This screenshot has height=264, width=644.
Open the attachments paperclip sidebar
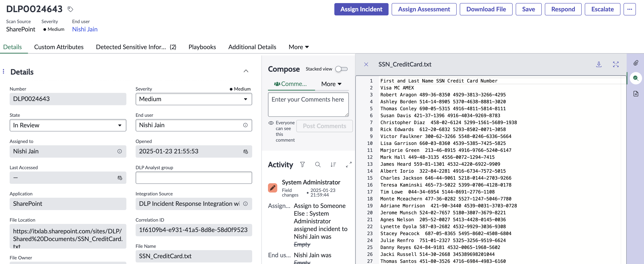[636, 63]
